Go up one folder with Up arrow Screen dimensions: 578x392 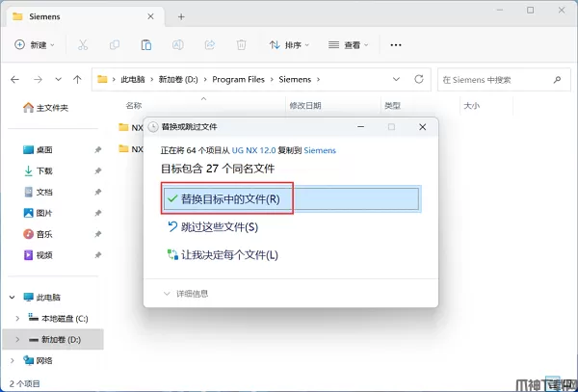tap(77, 79)
